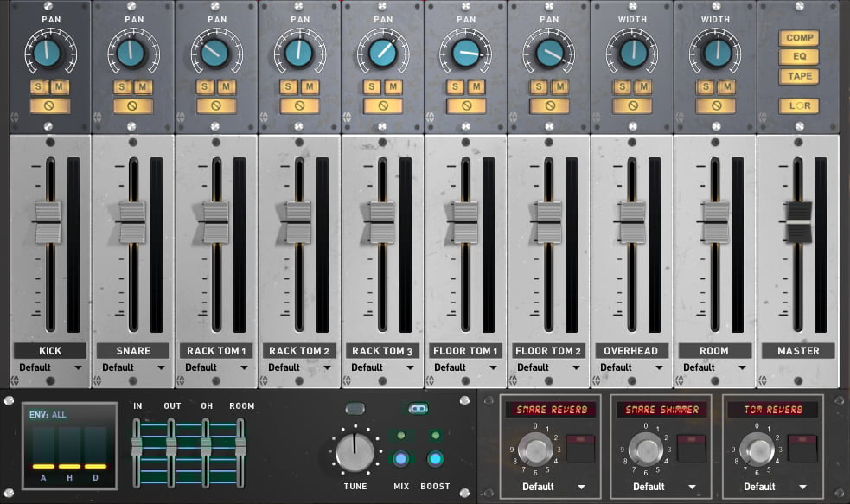850x504 pixels.
Task: Click the Master channel fader handle
Action: pos(798,222)
